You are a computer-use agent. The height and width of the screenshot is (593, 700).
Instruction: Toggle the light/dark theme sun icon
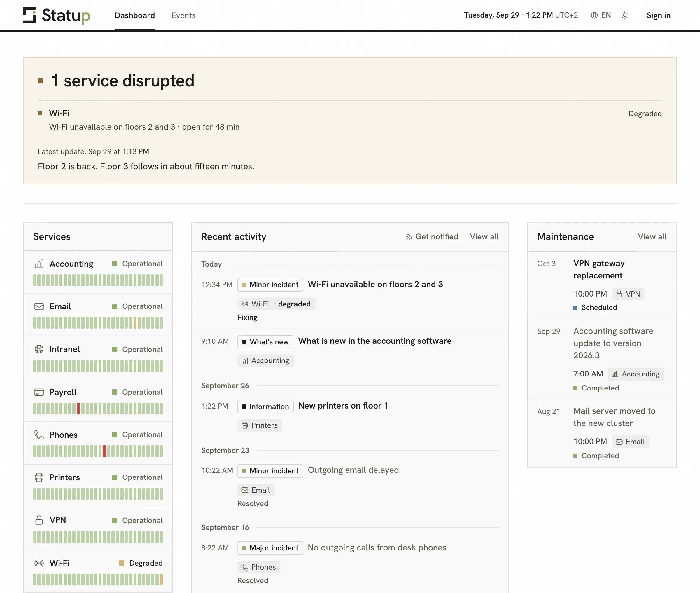(624, 15)
